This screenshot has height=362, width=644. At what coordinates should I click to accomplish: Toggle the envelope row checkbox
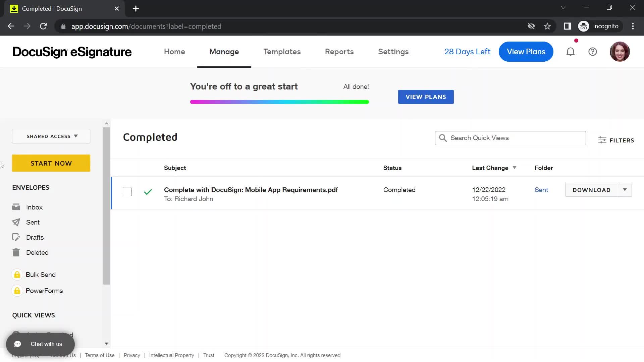(127, 191)
